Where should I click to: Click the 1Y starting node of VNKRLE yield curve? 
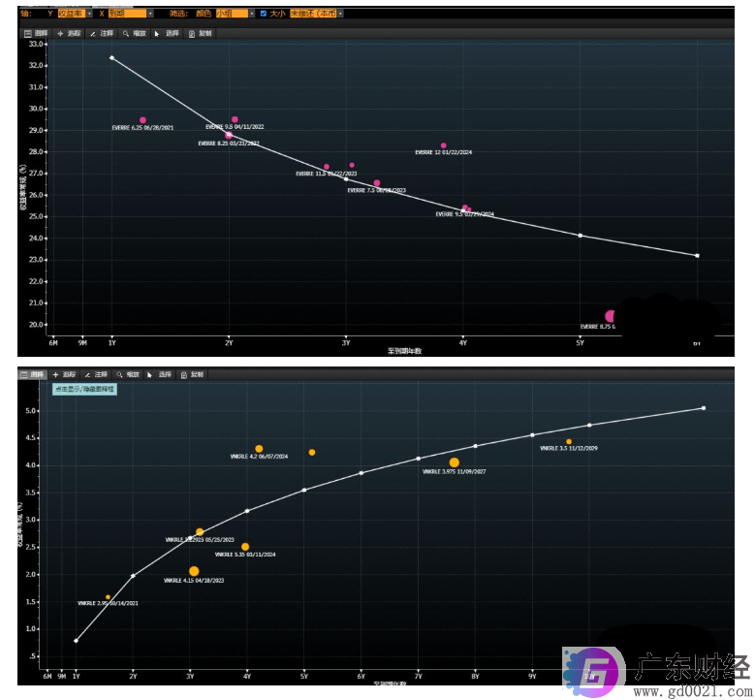pyautogui.click(x=76, y=641)
